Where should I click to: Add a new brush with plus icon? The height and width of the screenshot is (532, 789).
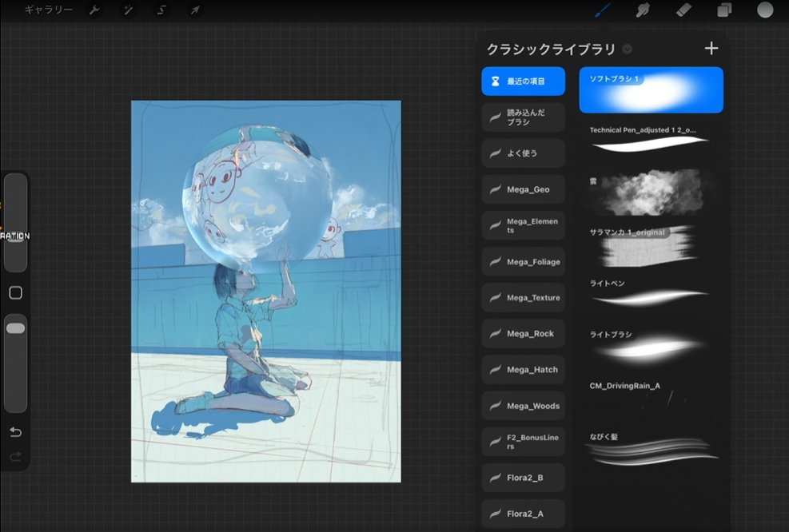(x=711, y=48)
